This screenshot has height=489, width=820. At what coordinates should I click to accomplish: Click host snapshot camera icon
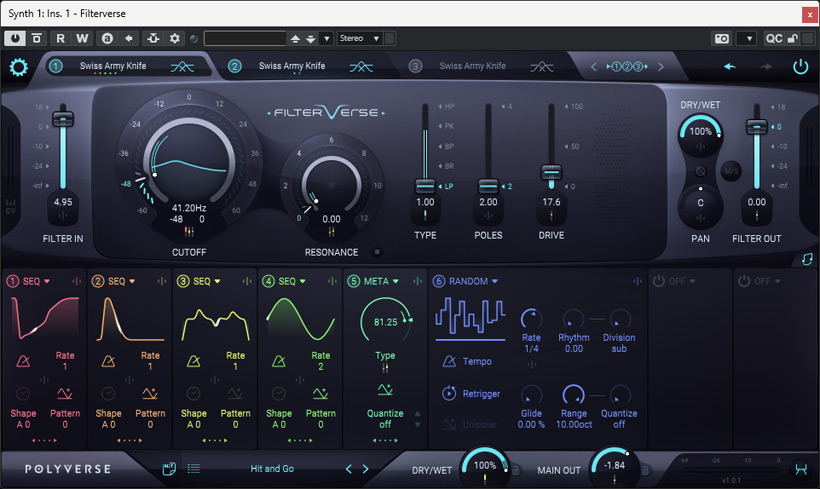722,39
